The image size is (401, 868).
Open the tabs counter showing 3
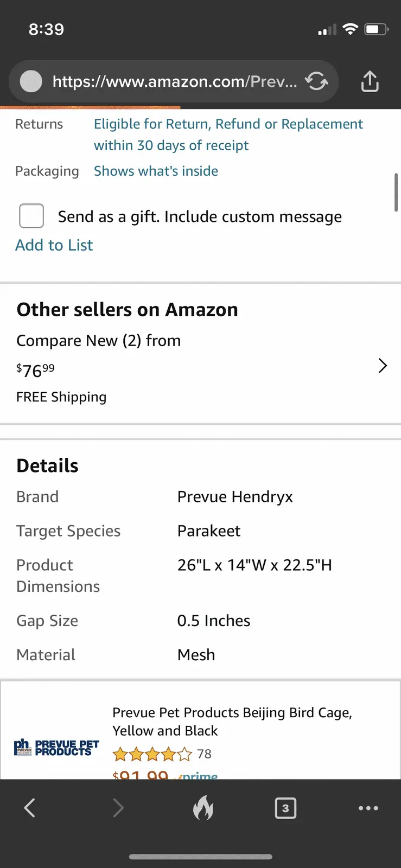pos(285,808)
